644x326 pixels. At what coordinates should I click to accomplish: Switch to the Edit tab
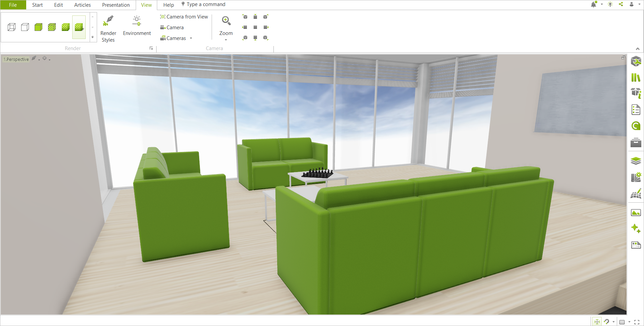tap(58, 5)
